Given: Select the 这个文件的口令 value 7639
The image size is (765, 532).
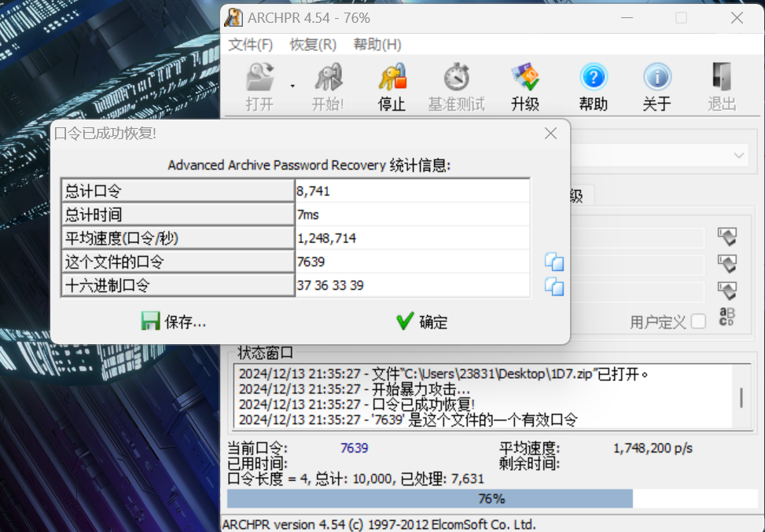Looking at the screenshot, I should 311,262.
